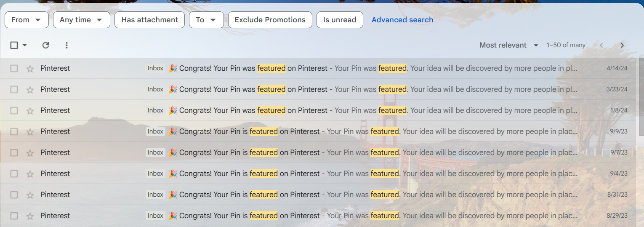Apply the Exclude Promotions filter chip
This screenshot has width=644, height=227.
point(270,20)
